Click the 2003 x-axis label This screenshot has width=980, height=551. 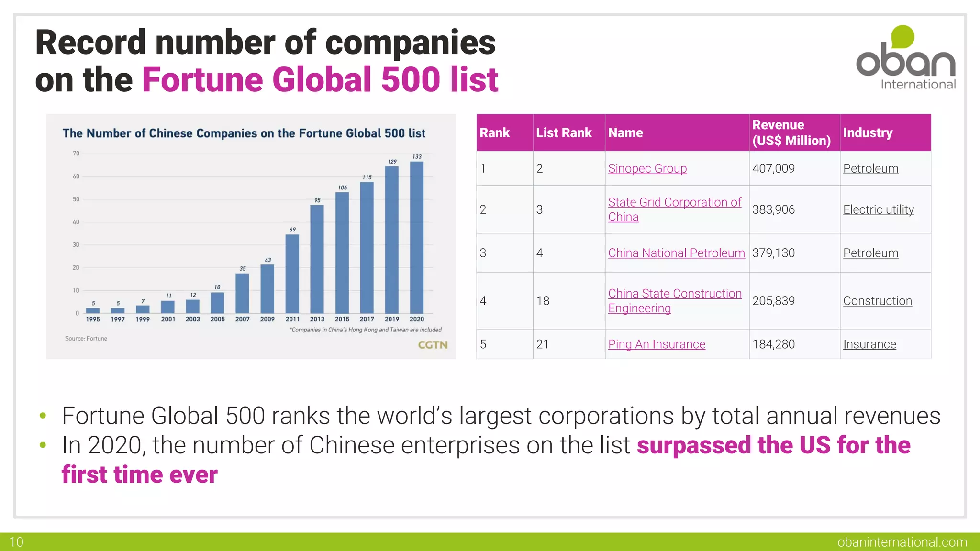coord(193,320)
